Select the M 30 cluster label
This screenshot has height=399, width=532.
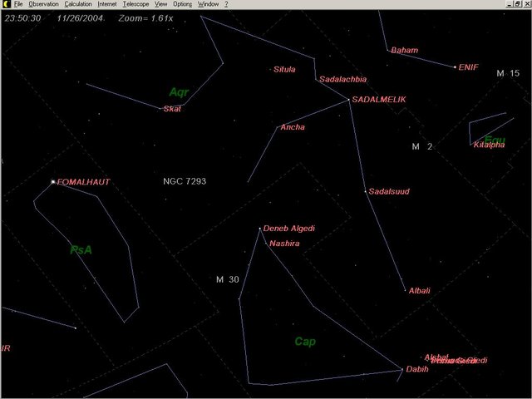(227, 279)
